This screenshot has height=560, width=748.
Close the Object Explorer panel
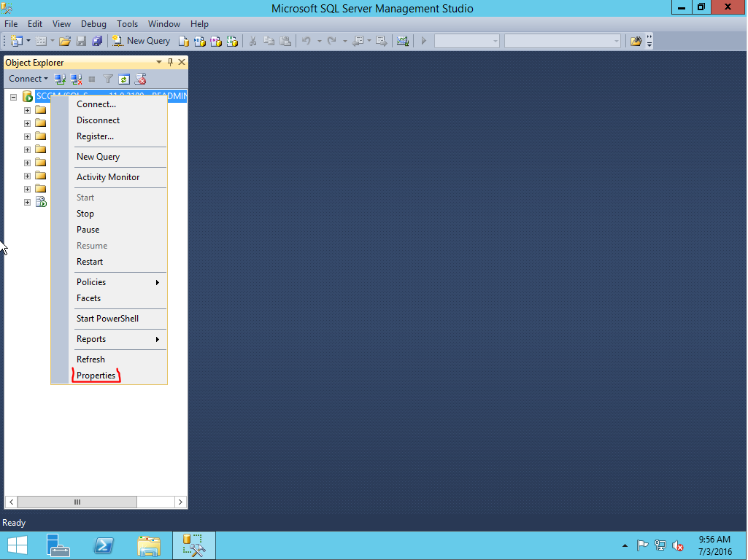tap(182, 62)
